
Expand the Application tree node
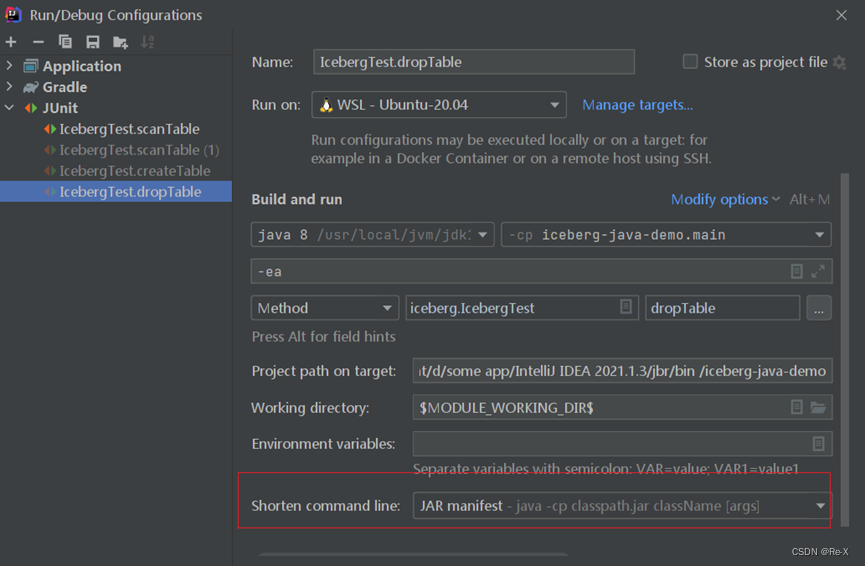9,66
